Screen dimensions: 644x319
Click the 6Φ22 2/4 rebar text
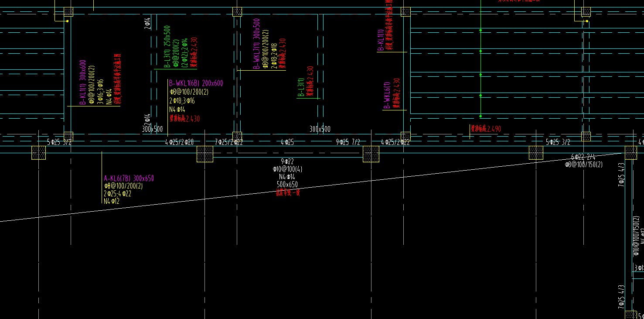583,157
